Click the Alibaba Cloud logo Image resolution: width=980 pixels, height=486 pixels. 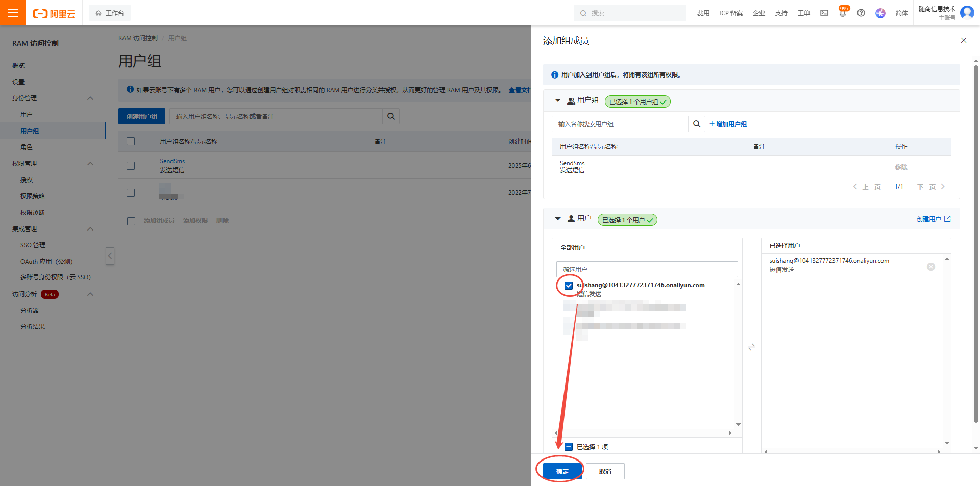(x=54, y=14)
